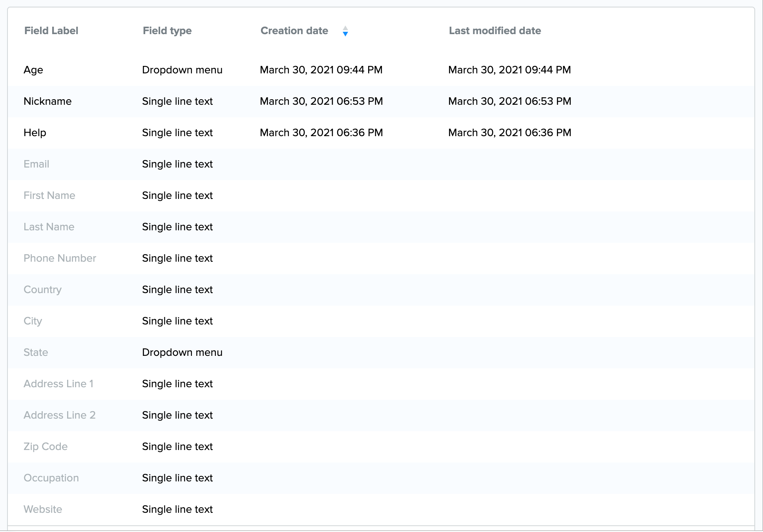The width and height of the screenshot is (763, 532).
Task: Click the Last modified date column header
Action: click(x=495, y=31)
